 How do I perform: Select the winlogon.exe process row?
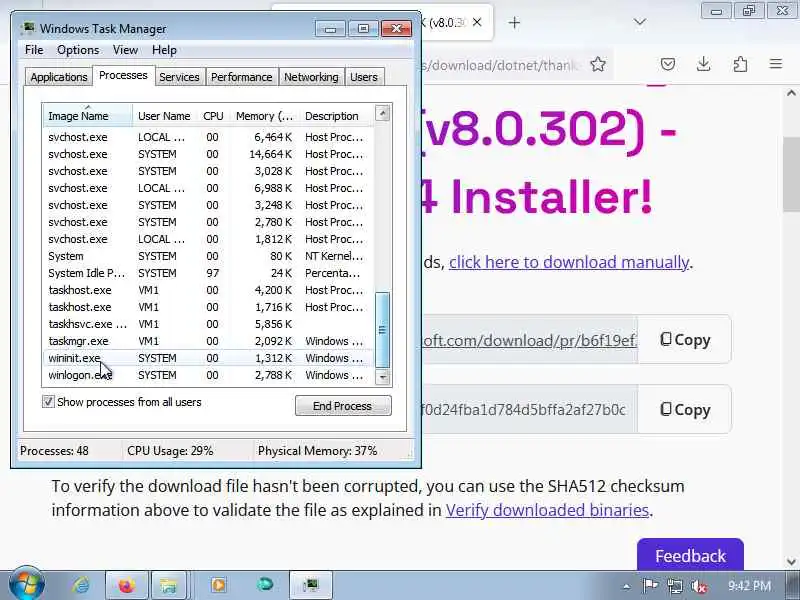tap(209, 375)
